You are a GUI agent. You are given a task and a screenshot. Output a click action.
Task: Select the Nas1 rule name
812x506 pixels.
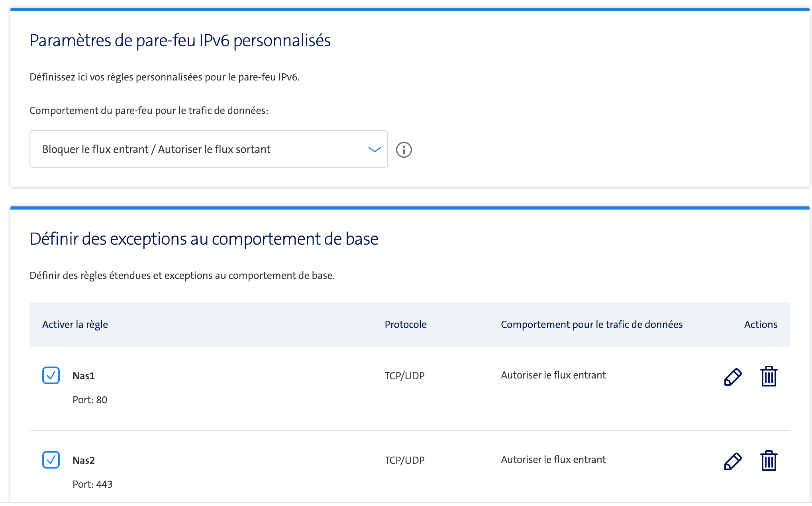pos(84,376)
